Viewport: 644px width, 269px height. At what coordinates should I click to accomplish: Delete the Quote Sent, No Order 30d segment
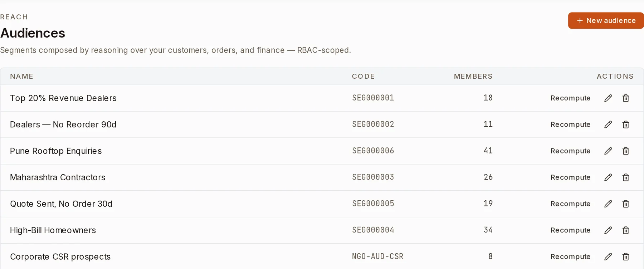pyautogui.click(x=625, y=204)
